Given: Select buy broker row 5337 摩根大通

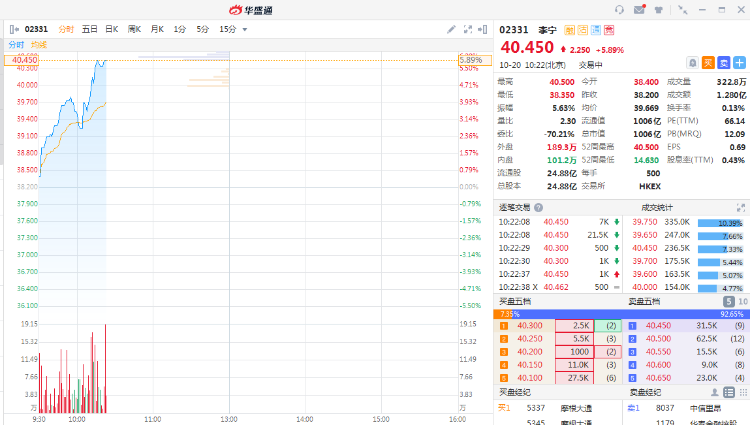Looking at the screenshot, I should pos(558,408).
